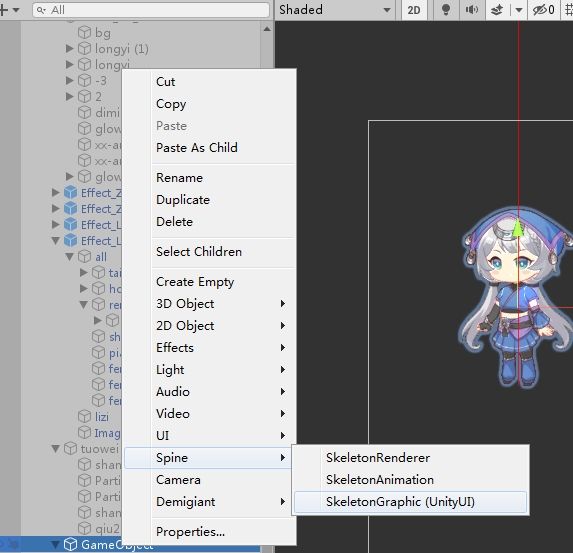Expand the -3 tree node
This screenshot has width=573, height=553.
click(69, 80)
